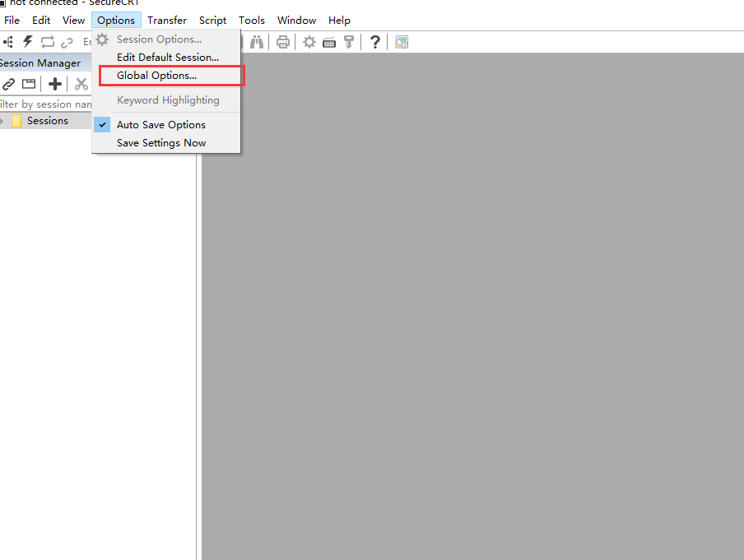Click the Public Key key icon
Viewport: 744px width, 560px height.
[349, 42]
